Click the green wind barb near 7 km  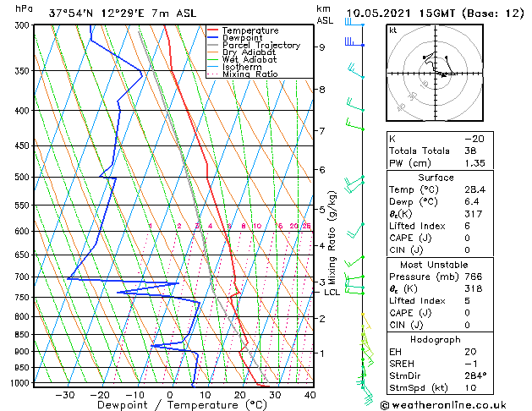pyautogui.click(x=354, y=124)
